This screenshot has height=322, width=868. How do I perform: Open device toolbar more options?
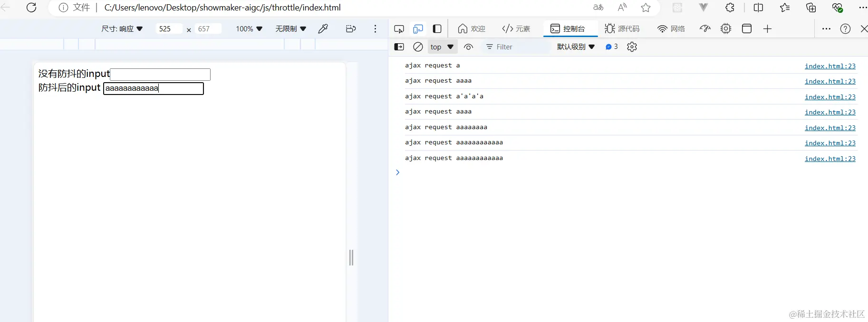coord(375,28)
